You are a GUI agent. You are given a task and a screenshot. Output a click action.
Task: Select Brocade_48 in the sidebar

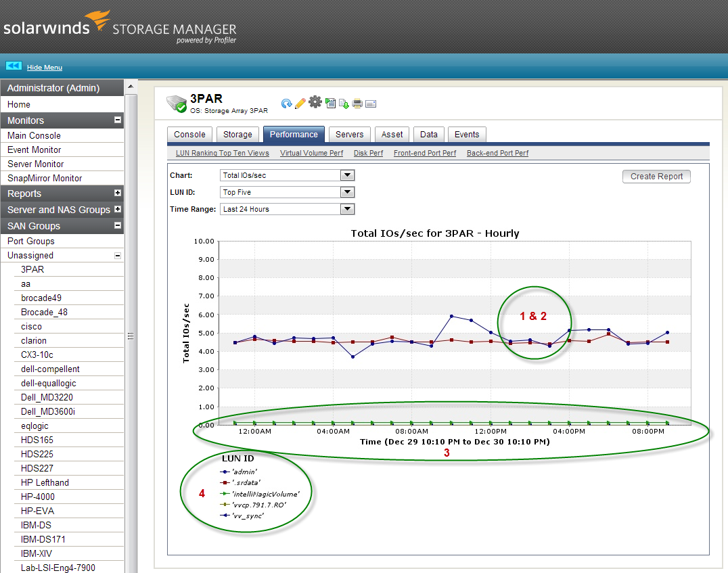click(x=69, y=312)
